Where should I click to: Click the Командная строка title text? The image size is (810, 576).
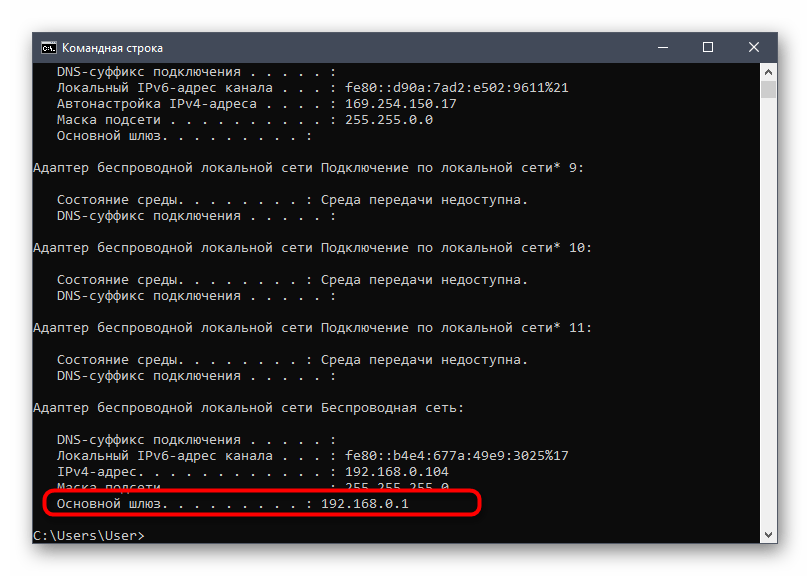(x=112, y=47)
